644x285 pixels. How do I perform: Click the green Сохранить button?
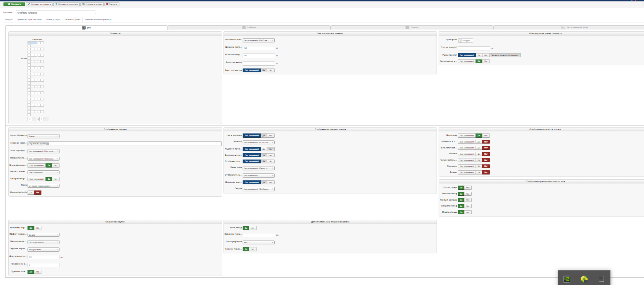point(14,4)
